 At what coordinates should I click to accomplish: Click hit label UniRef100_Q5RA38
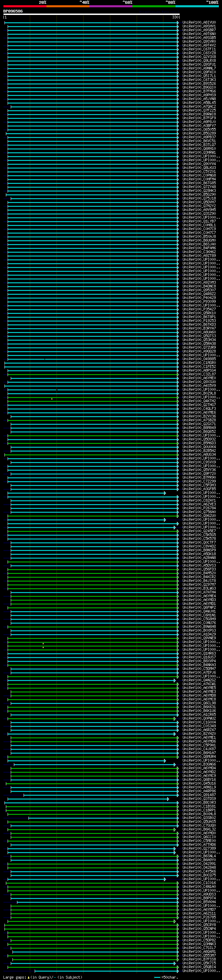(x=199, y=343)
